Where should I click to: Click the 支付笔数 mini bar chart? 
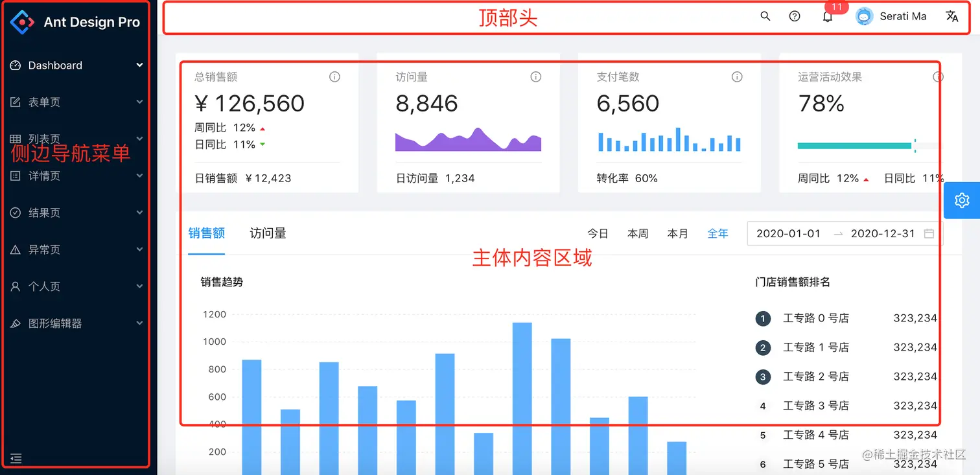669,139
